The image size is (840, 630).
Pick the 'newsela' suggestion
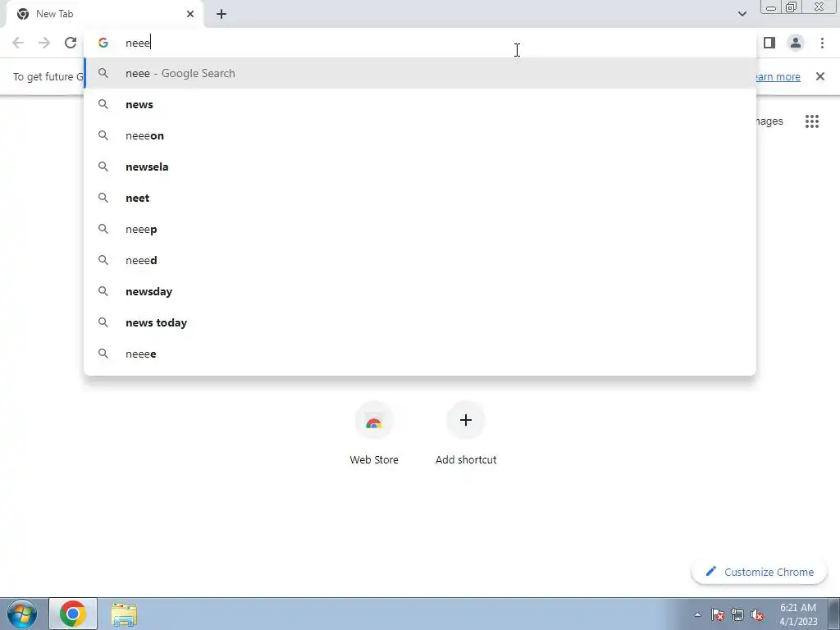pos(420,167)
